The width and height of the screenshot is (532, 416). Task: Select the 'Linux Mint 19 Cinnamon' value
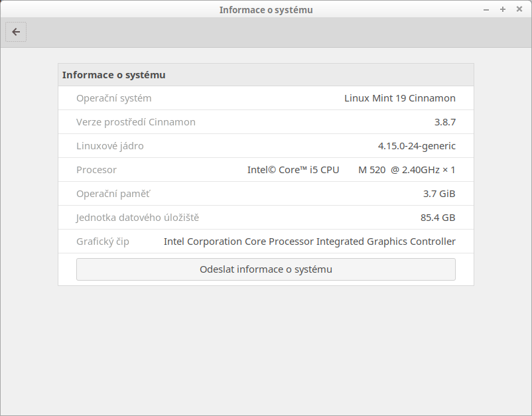400,98
